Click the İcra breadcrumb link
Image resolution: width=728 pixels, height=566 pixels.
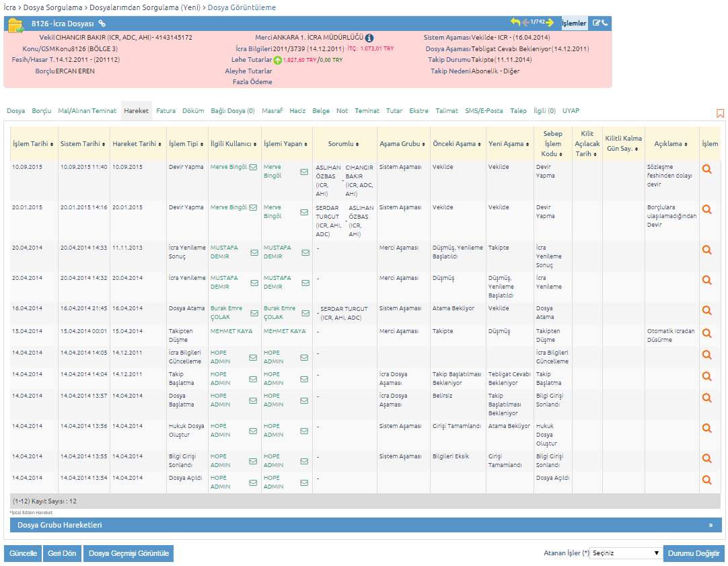pos(9,7)
